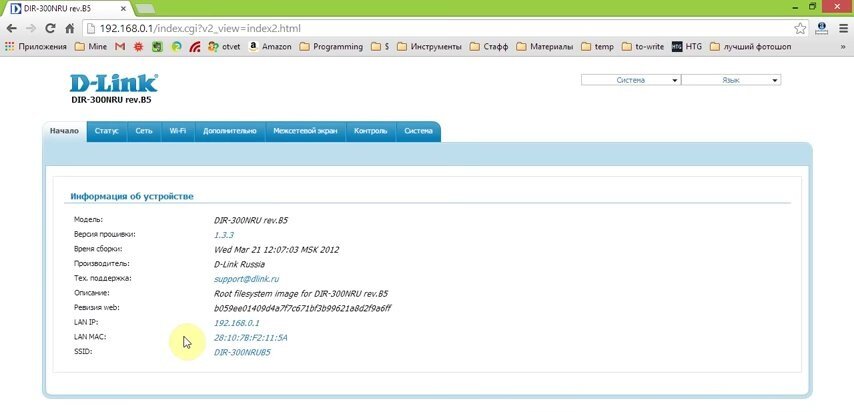Show hidden bookmarks with the chevron

[842, 47]
